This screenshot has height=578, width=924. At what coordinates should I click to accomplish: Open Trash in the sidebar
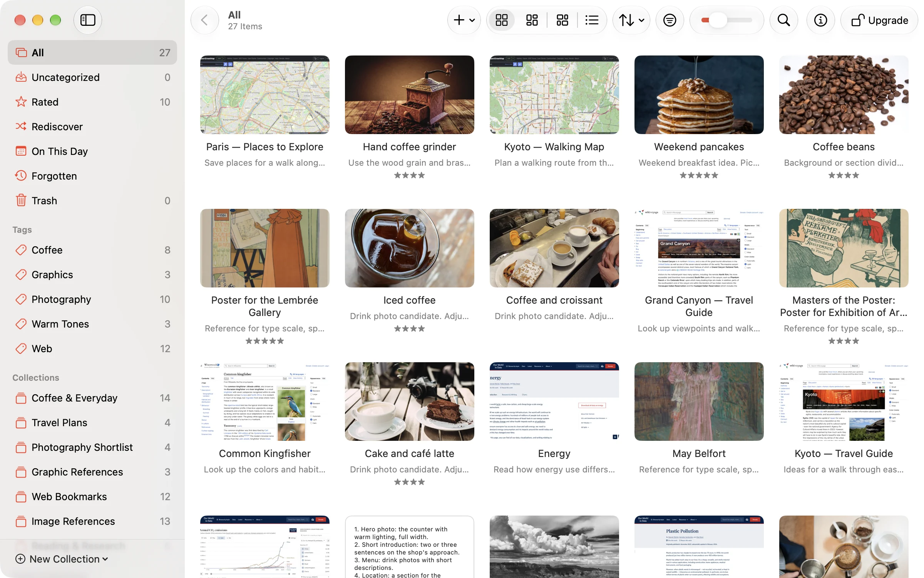pos(92,201)
